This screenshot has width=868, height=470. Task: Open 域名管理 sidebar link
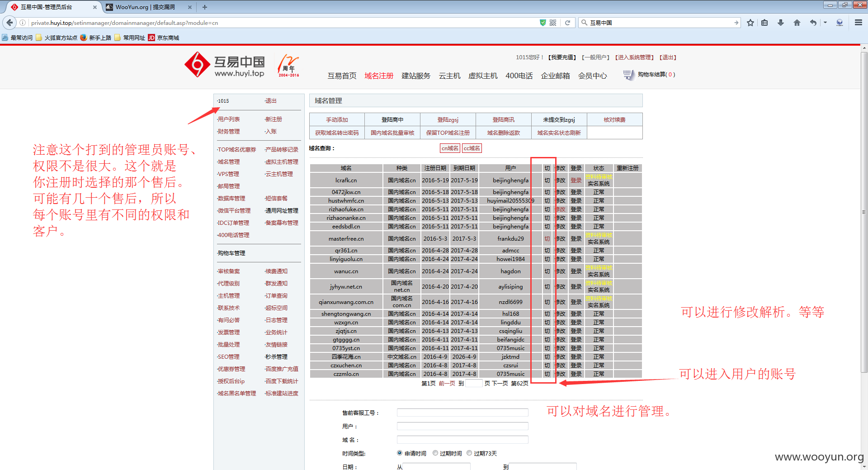tap(229, 161)
